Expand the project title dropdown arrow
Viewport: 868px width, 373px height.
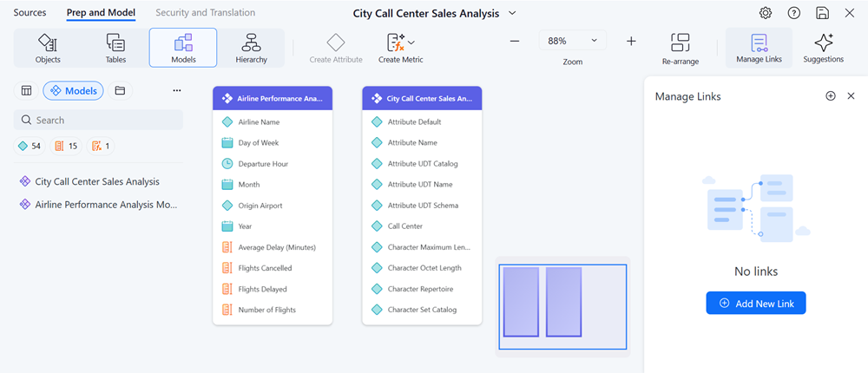[512, 13]
